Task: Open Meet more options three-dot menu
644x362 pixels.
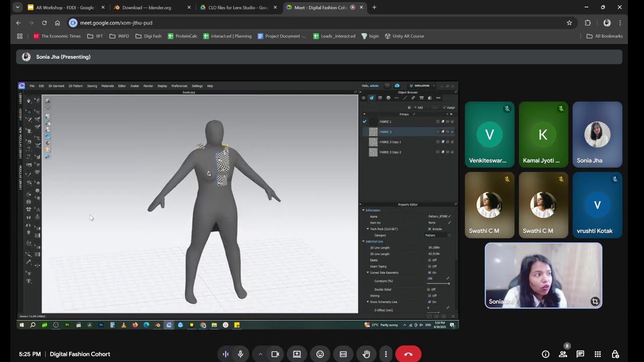Action: click(386, 354)
